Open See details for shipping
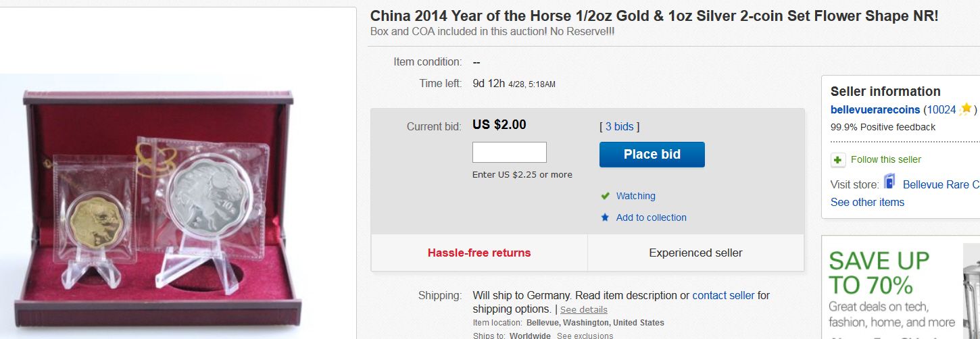Screen dimensions: 980x339 [x=583, y=309]
